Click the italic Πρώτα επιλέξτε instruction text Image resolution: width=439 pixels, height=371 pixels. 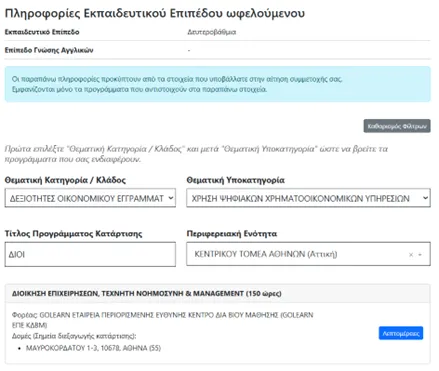[196, 154]
